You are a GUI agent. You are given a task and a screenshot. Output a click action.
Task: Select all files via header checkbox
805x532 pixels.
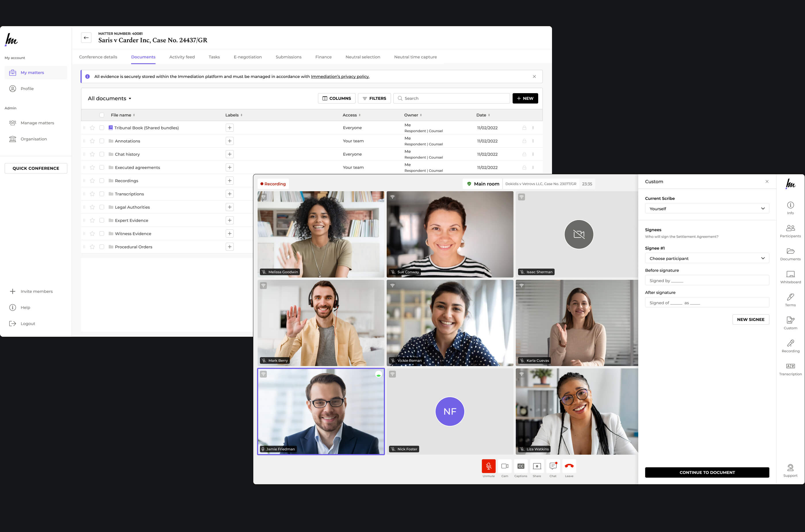pos(102,115)
